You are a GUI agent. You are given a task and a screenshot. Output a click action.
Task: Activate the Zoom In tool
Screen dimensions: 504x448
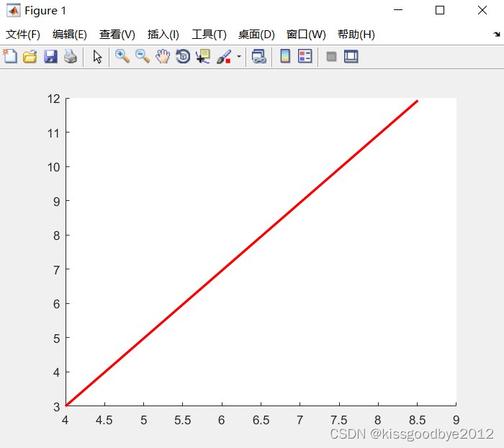(122, 56)
